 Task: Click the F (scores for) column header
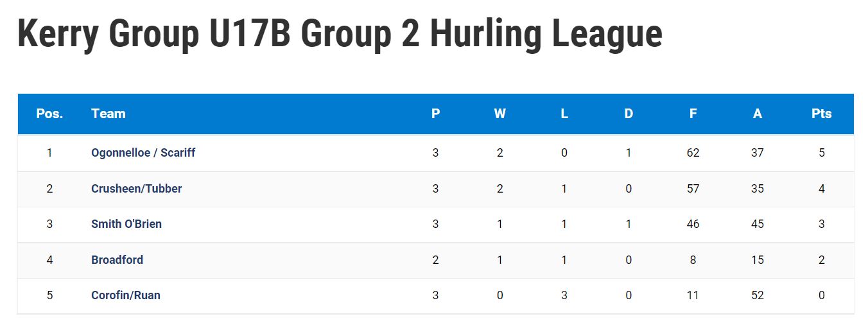coord(693,114)
